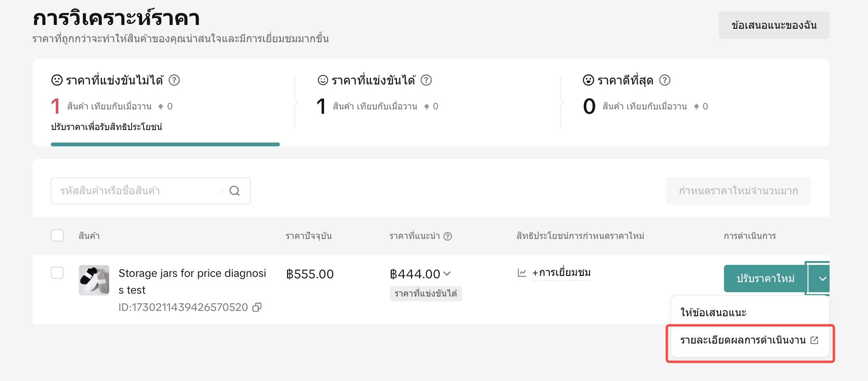The width and height of the screenshot is (868, 381).
Task: Click help icon next to ราคาที่แข่งขันไม่ได้
Action: [x=174, y=80]
